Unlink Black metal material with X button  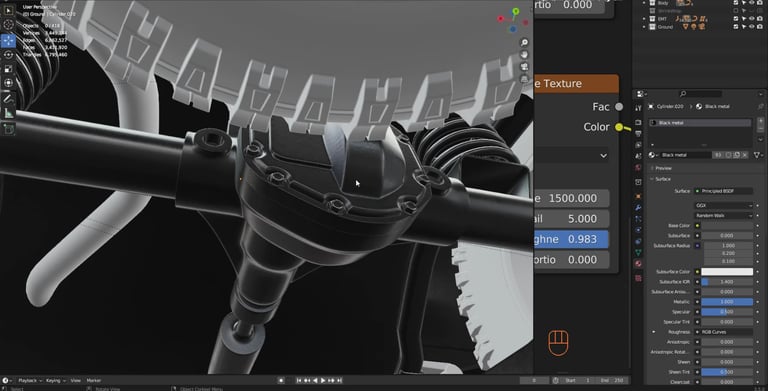[x=744, y=155]
